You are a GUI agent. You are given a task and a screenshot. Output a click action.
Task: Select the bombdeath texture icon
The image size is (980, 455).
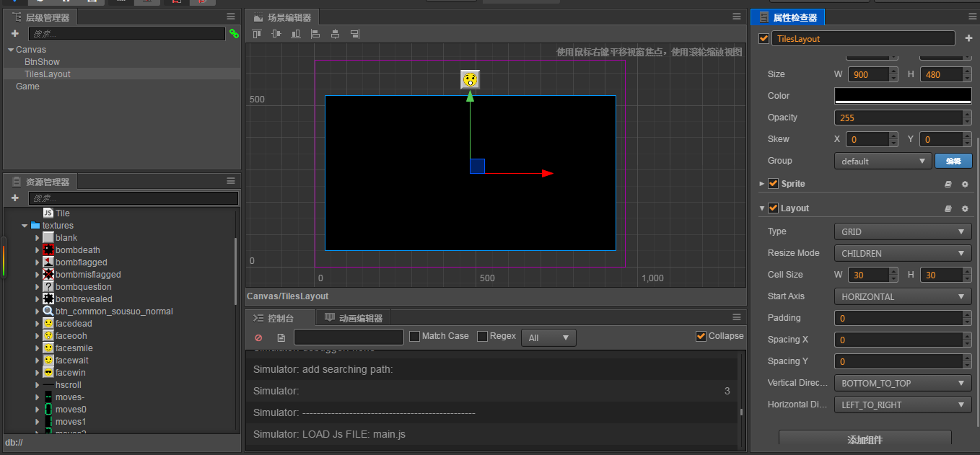pyautogui.click(x=48, y=250)
